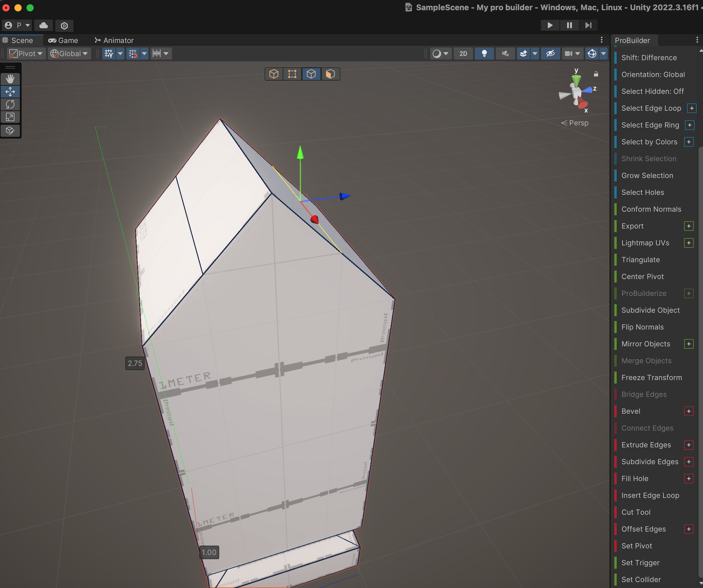Switch to ProBuilder face selection mode

[x=330, y=74]
